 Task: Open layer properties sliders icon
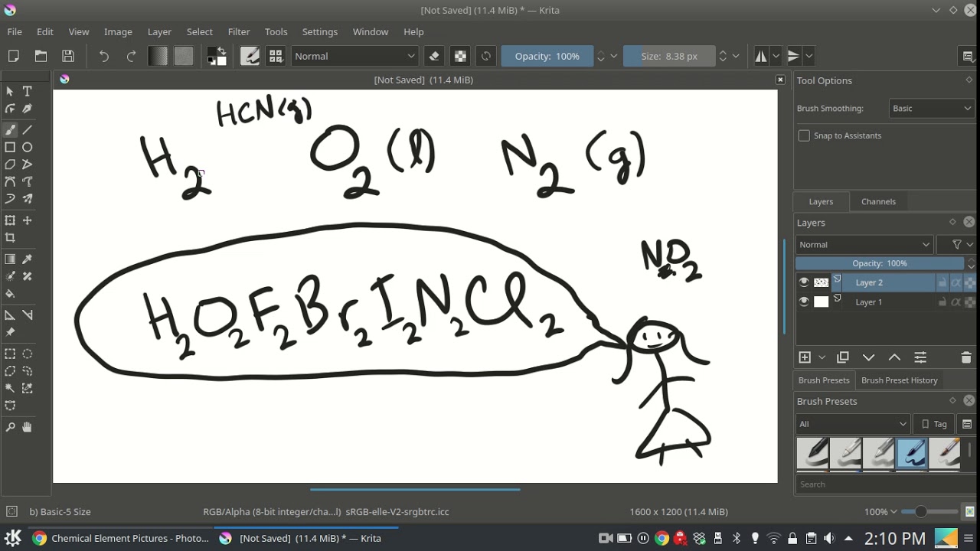pyautogui.click(x=920, y=357)
